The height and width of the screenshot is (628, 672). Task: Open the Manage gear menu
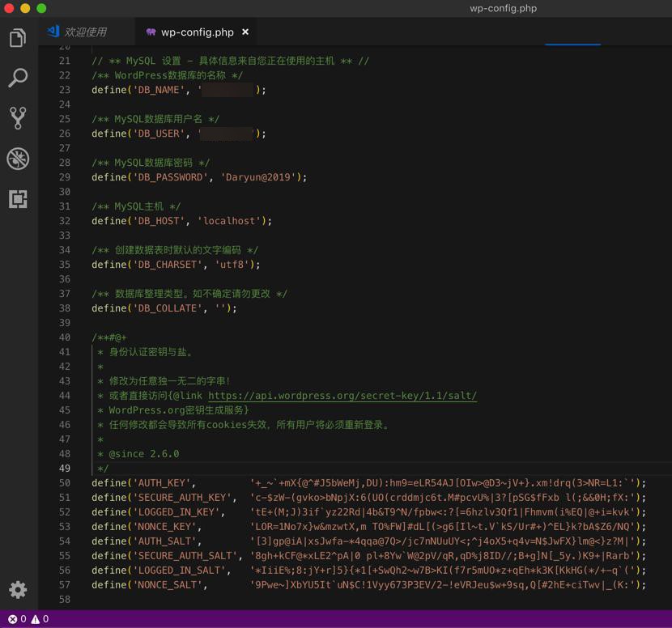pos(18,590)
